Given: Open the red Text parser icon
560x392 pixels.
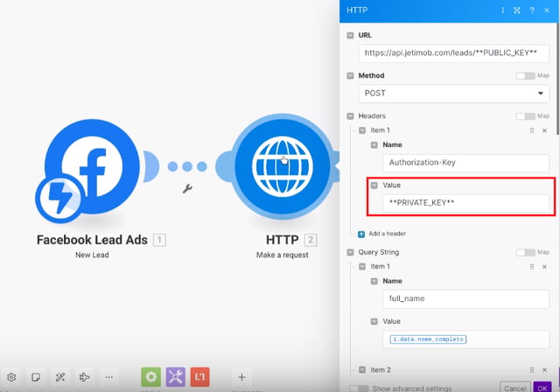Looking at the screenshot, I should [199, 377].
